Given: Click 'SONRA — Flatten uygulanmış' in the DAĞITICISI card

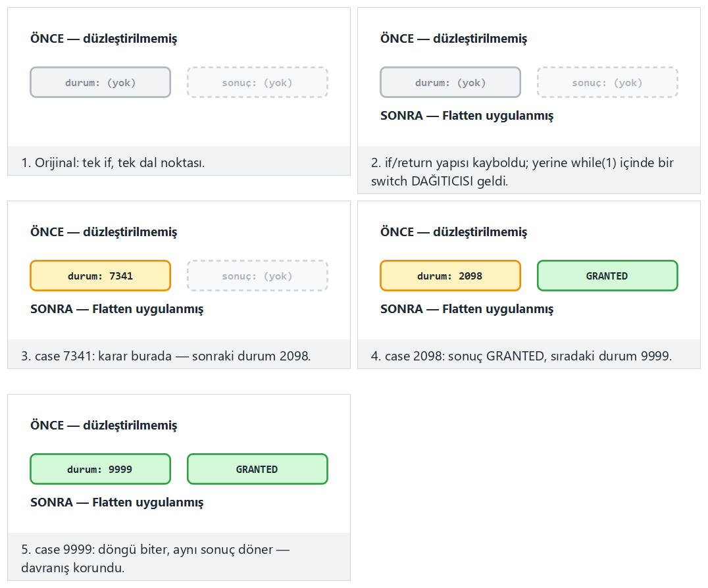Looking at the screenshot, I should [x=467, y=116].
